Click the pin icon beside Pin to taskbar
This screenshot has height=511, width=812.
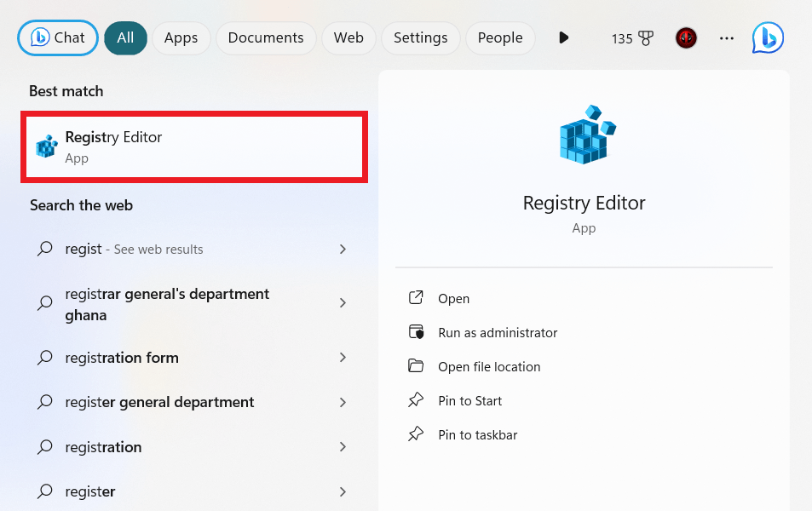(x=415, y=433)
